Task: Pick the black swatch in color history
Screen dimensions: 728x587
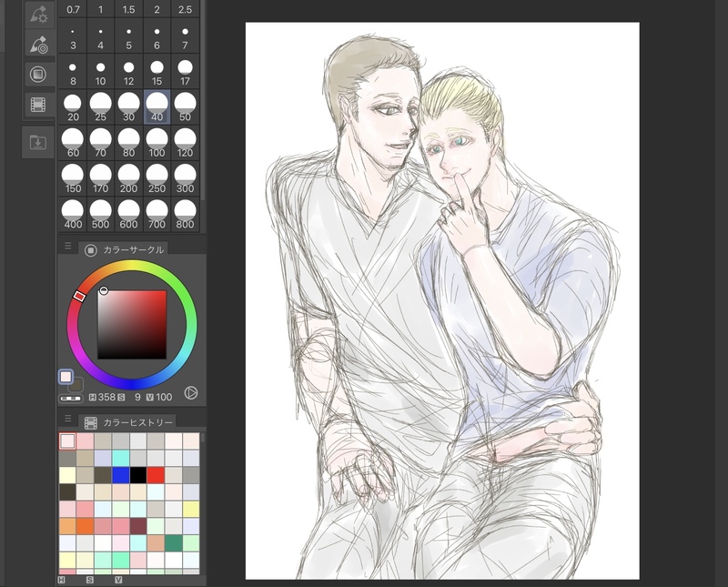Action: (138, 475)
